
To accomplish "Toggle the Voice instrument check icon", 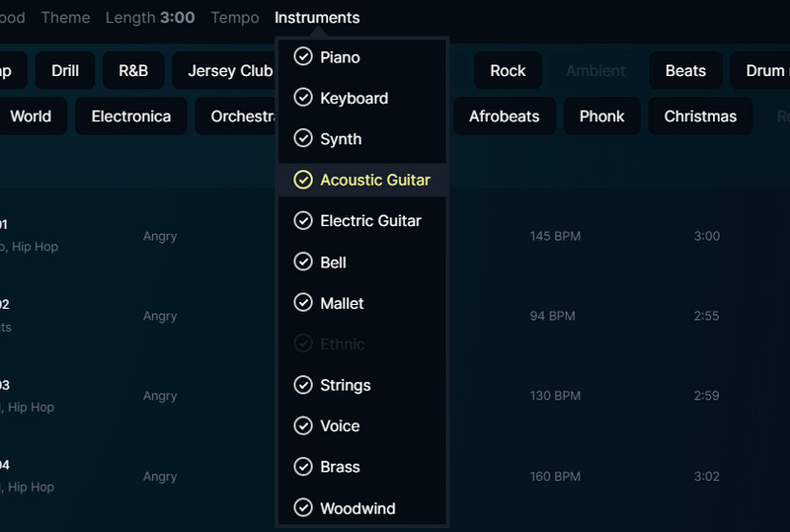I will [303, 425].
